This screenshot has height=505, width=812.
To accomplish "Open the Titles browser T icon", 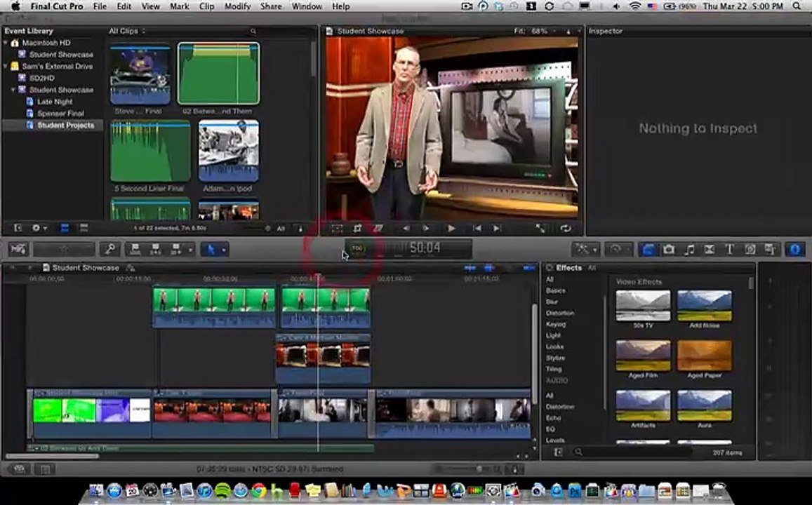I will pos(729,250).
